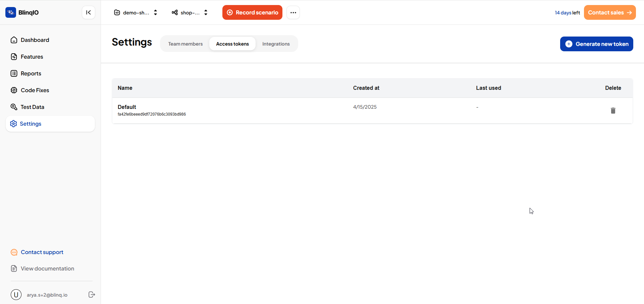Go to the Features page
Screen dimensions: 644x304
click(x=32, y=57)
